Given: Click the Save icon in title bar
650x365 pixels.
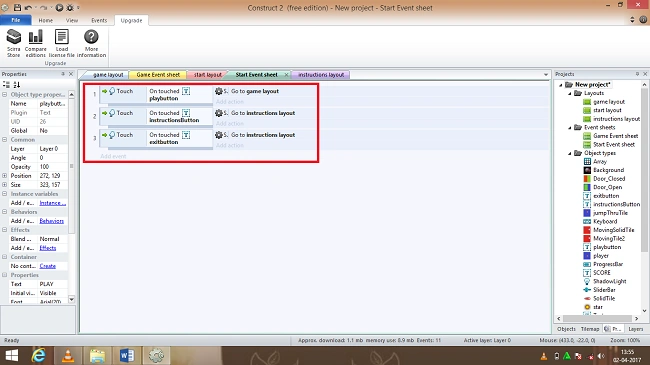Looking at the screenshot, I should tap(17, 7).
